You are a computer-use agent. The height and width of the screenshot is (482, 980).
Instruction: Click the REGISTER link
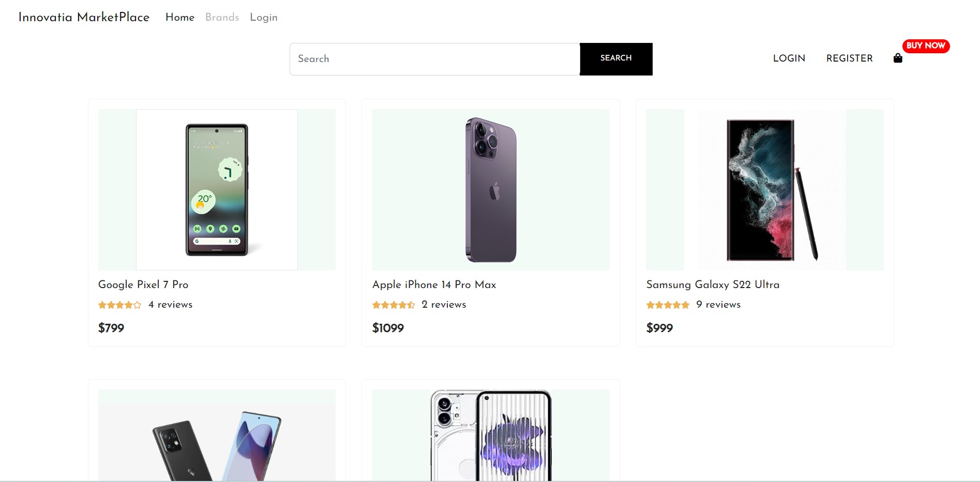(x=849, y=58)
